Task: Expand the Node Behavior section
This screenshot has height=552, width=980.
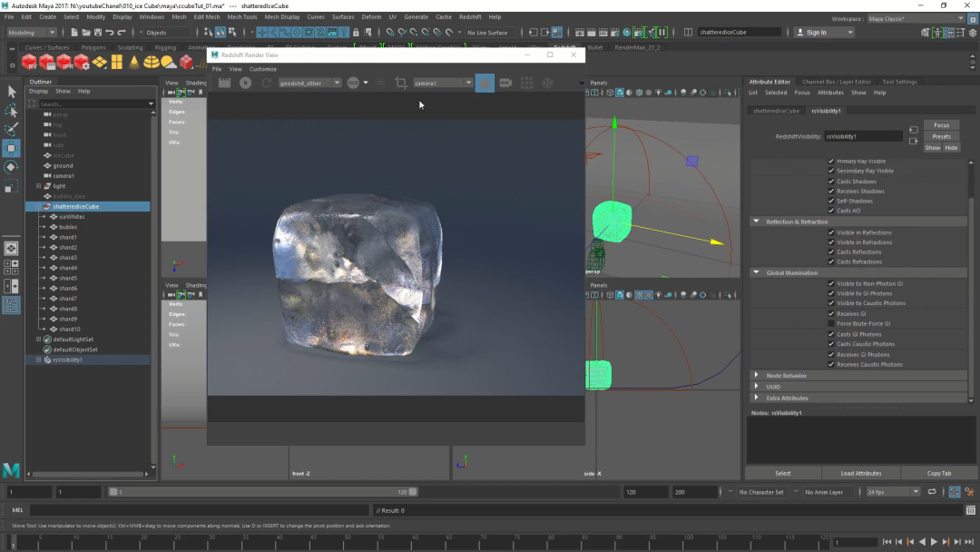Action: pos(756,375)
